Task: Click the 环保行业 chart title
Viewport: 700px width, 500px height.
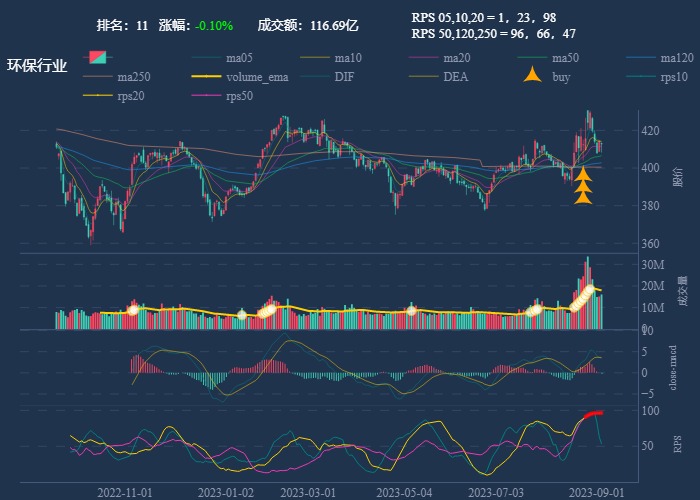Action: (37, 66)
